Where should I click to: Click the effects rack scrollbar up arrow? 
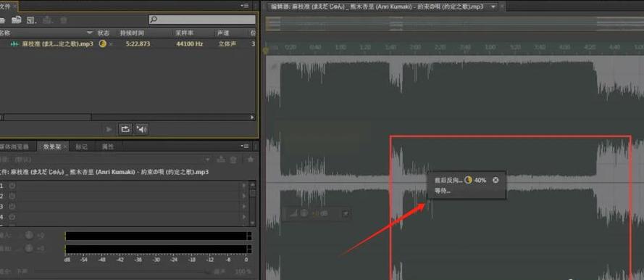point(253,184)
